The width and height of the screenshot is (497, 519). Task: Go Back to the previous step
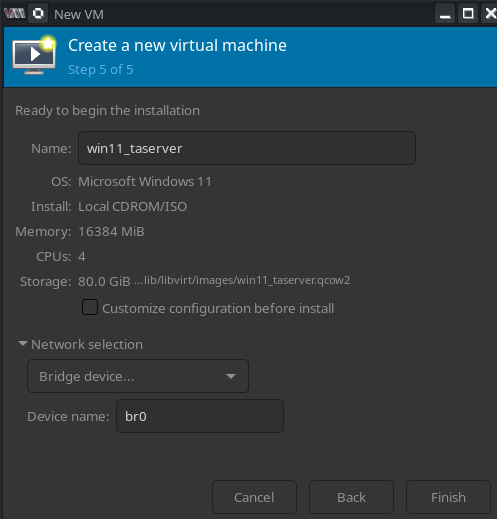pos(351,497)
